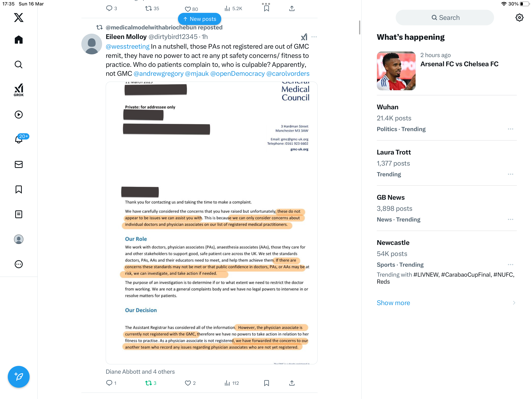532x399 pixels.
Task: Bookmark Eileen Molloy's post
Action: [266, 383]
